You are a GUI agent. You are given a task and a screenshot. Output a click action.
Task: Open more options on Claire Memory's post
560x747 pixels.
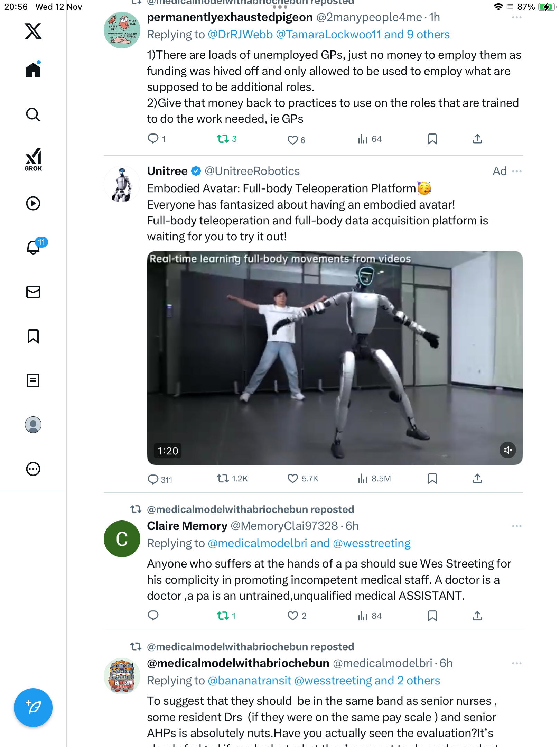[x=517, y=526]
